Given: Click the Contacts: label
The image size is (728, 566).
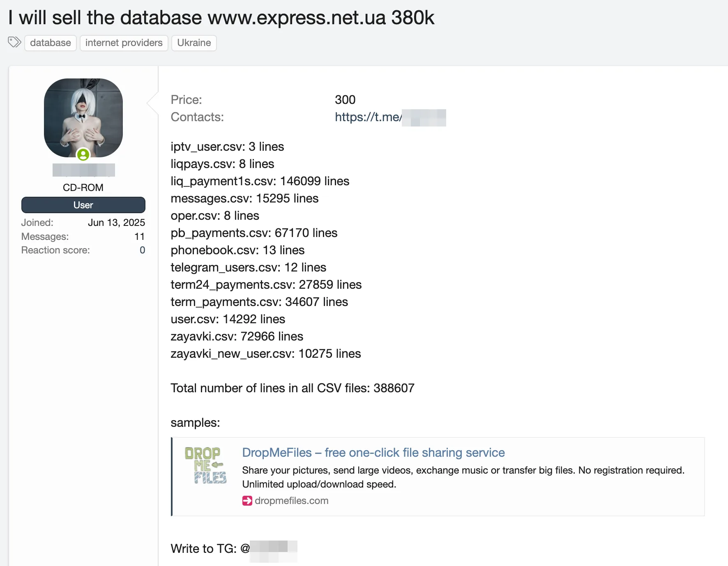Looking at the screenshot, I should [197, 117].
